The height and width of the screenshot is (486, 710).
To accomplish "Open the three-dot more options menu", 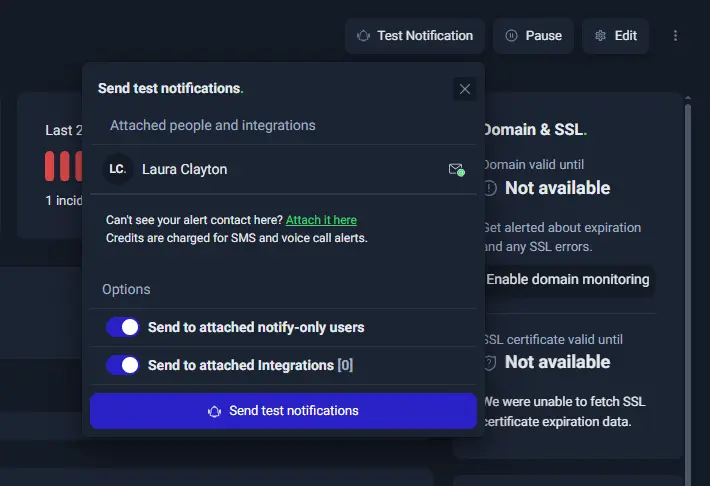I will click(x=675, y=36).
